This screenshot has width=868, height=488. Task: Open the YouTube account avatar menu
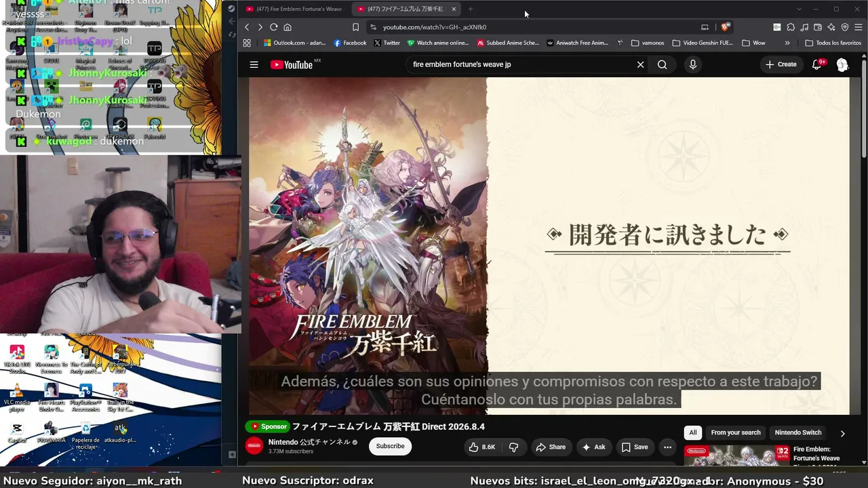(x=842, y=64)
